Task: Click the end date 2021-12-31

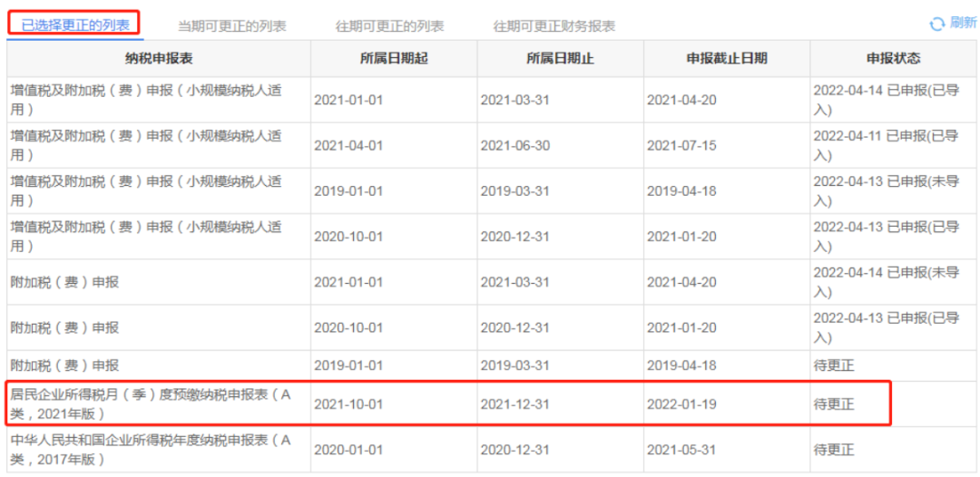Action: click(514, 404)
